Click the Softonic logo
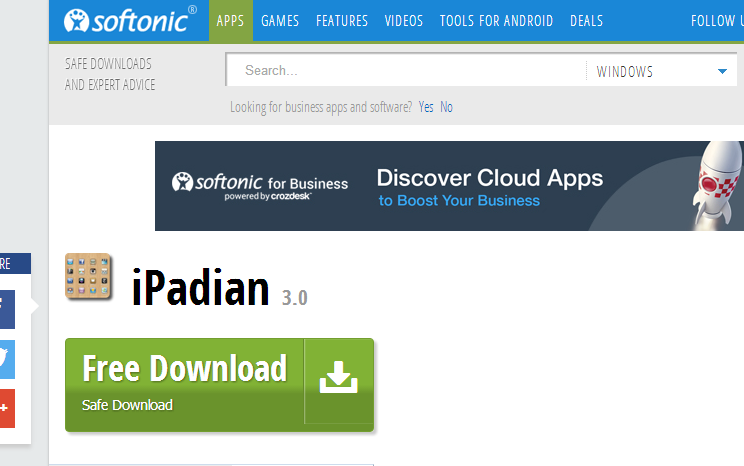This screenshot has width=744, height=466. [x=130, y=20]
